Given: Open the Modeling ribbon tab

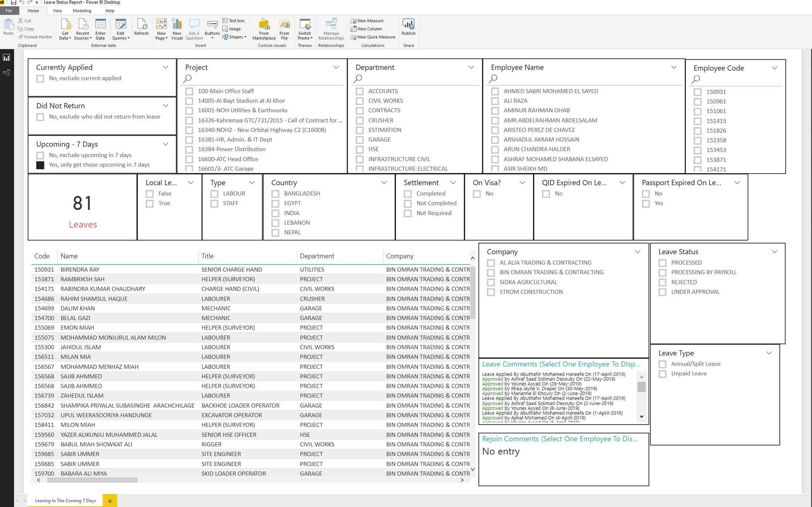Looking at the screenshot, I should pyautogui.click(x=82, y=11).
